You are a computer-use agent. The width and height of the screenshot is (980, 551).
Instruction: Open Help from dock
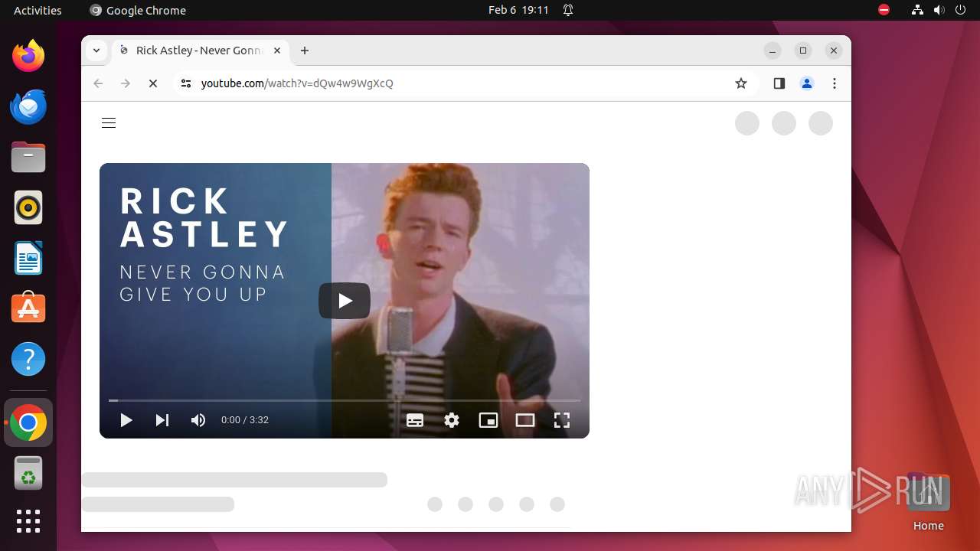coord(28,359)
